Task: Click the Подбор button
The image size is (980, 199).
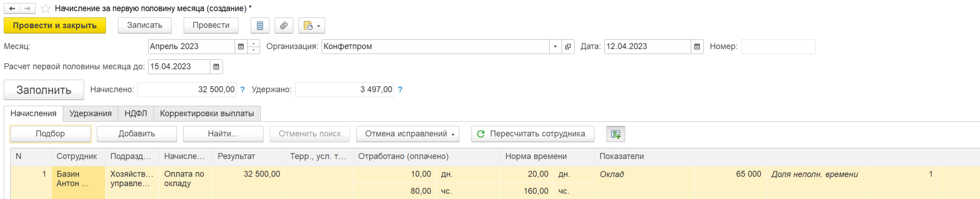Action: coord(50,134)
